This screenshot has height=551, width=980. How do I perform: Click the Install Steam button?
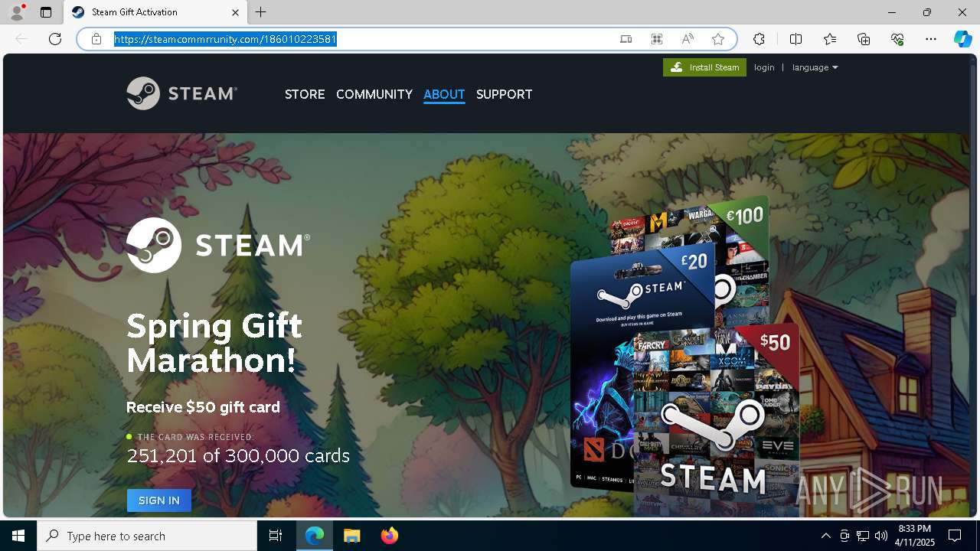704,67
